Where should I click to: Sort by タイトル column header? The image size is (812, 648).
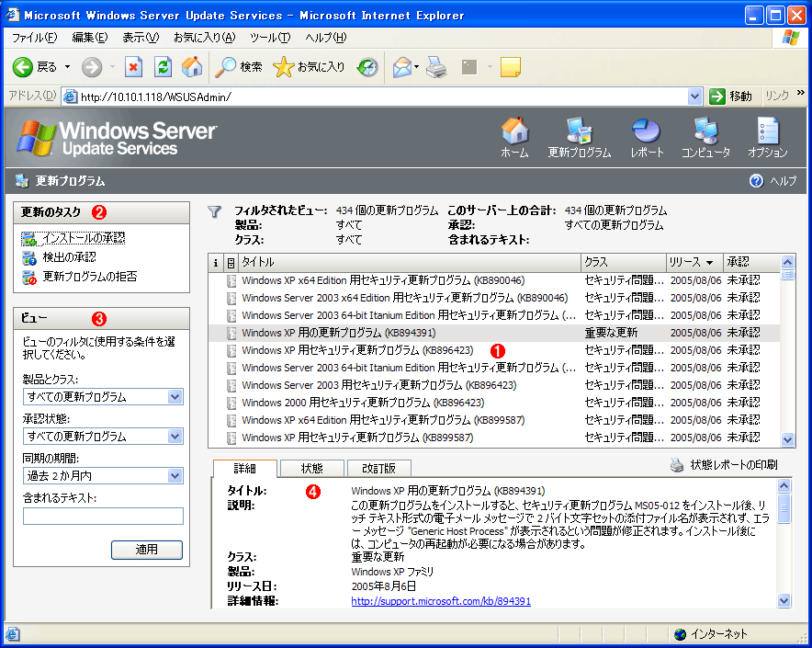pyautogui.click(x=409, y=262)
